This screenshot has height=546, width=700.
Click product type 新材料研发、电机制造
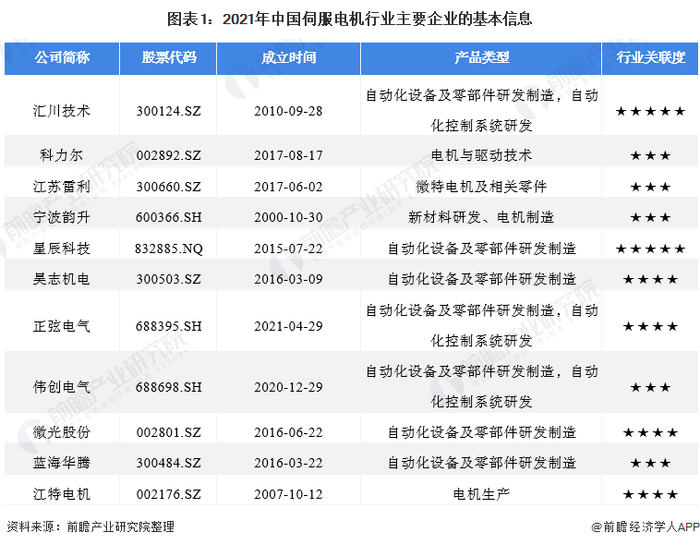coord(481,217)
